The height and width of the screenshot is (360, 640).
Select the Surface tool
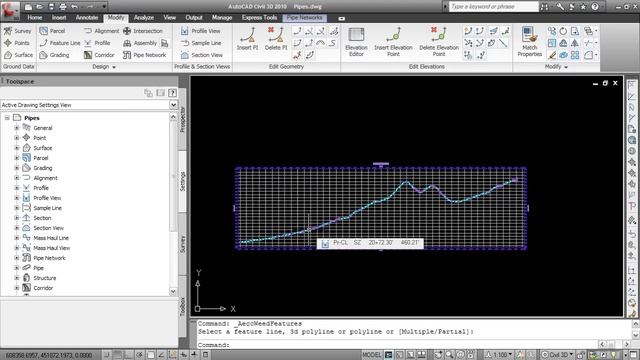pos(18,55)
